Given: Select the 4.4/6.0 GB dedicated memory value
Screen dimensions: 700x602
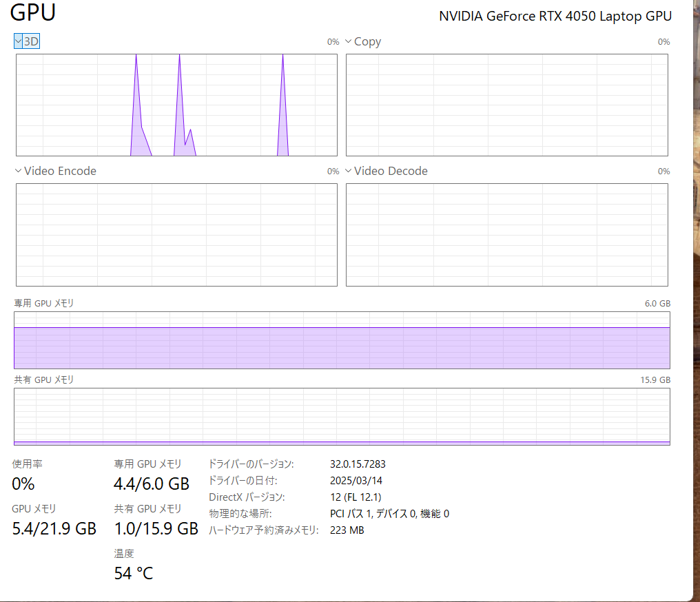Looking at the screenshot, I should [152, 484].
